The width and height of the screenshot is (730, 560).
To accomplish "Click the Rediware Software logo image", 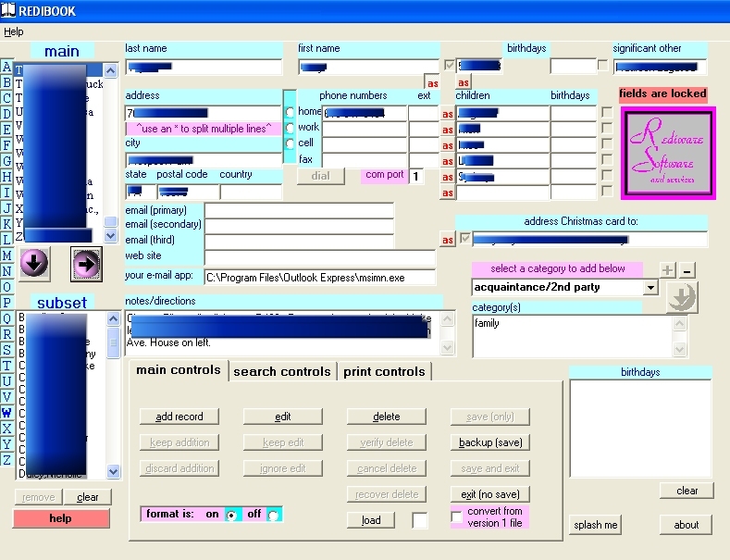I will [668, 154].
